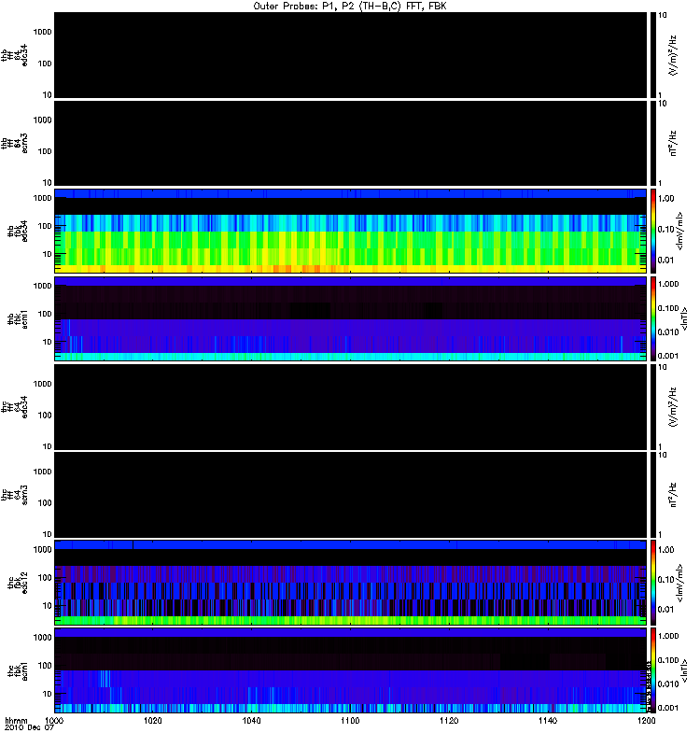Image resolution: width=700 pixels, height=747 pixels.
Task: Click the '2010 Dec 07' date label
Action: (29, 727)
